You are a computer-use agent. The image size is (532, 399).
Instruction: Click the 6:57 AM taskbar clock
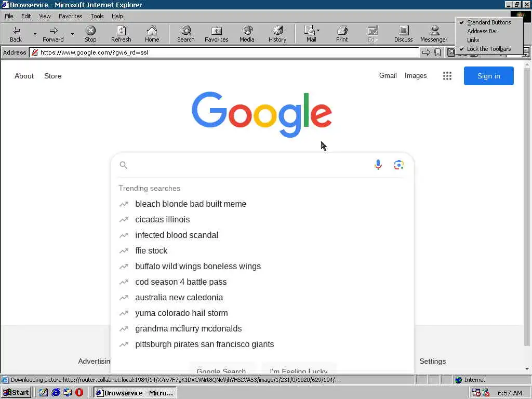pyautogui.click(x=510, y=393)
